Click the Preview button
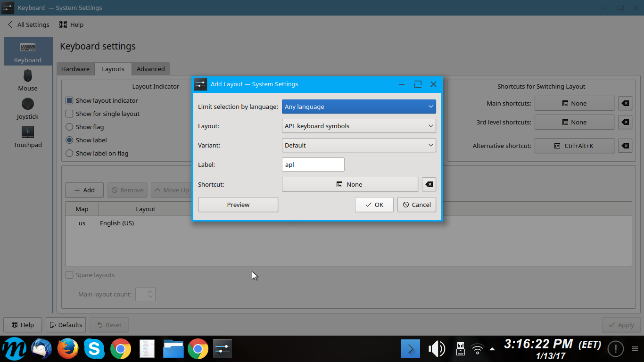Image resolution: width=644 pixels, height=362 pixels. 238,205
